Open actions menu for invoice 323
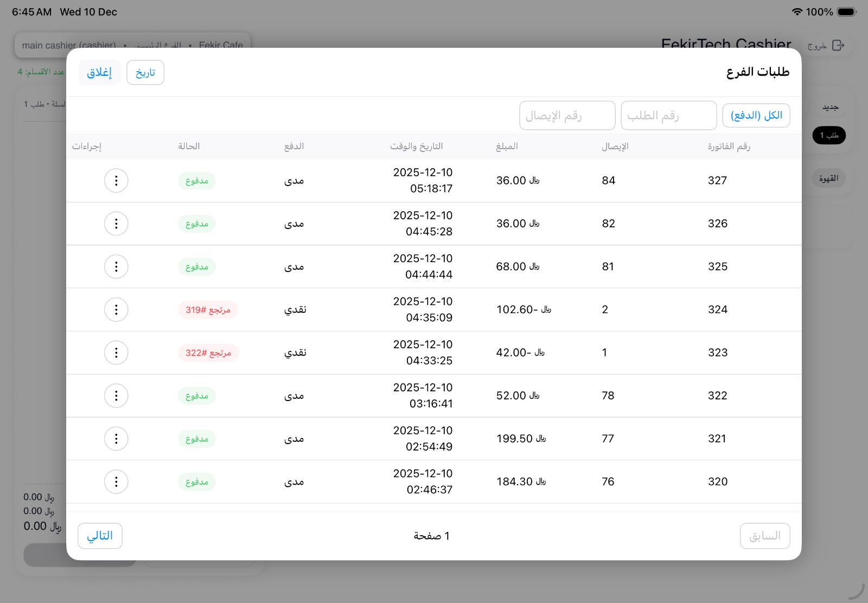This screenshot has height=603, width=868. (116, 352)
